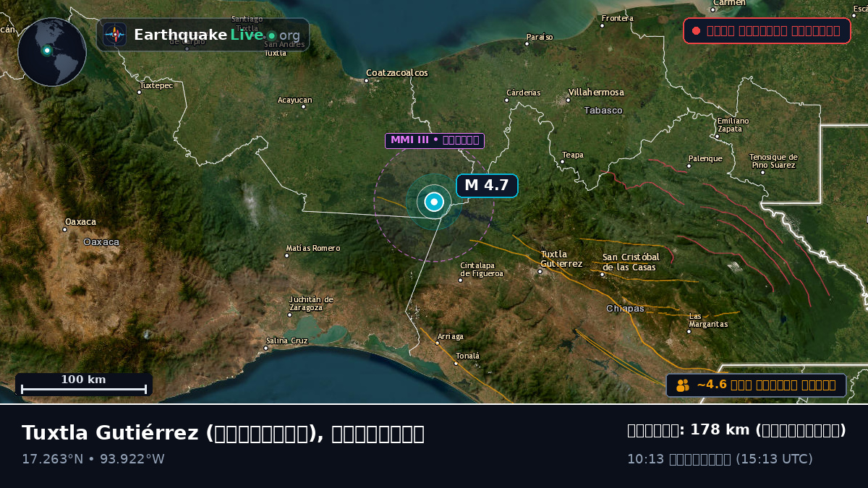Select the Arriaga city label
Screen dimensions: 868x488
click(x=451, y=336)
